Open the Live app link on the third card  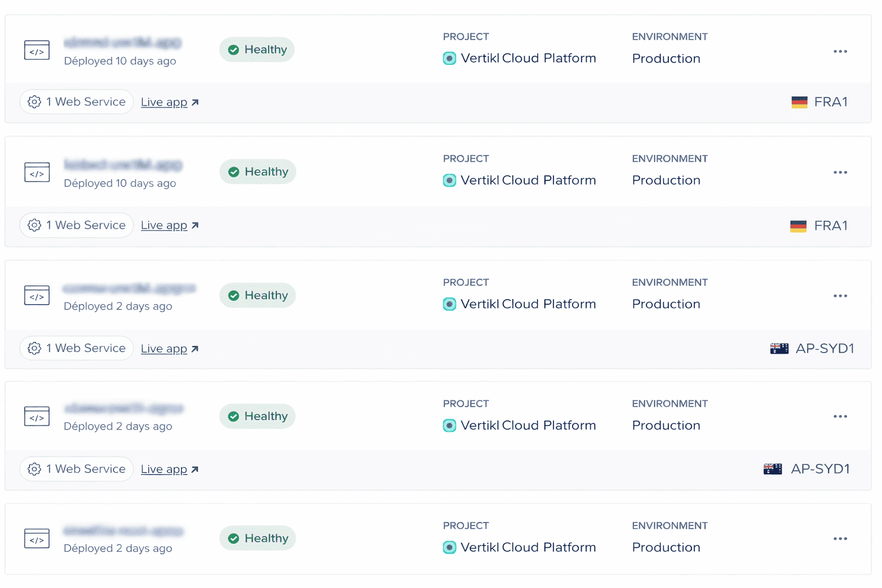coord(169,349)
